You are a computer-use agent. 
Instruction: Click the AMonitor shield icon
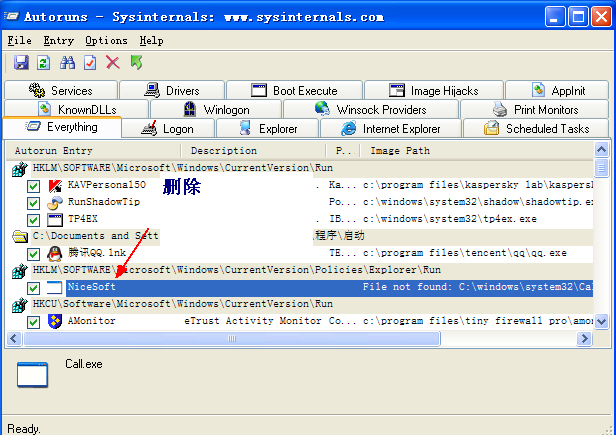[55, 321]
